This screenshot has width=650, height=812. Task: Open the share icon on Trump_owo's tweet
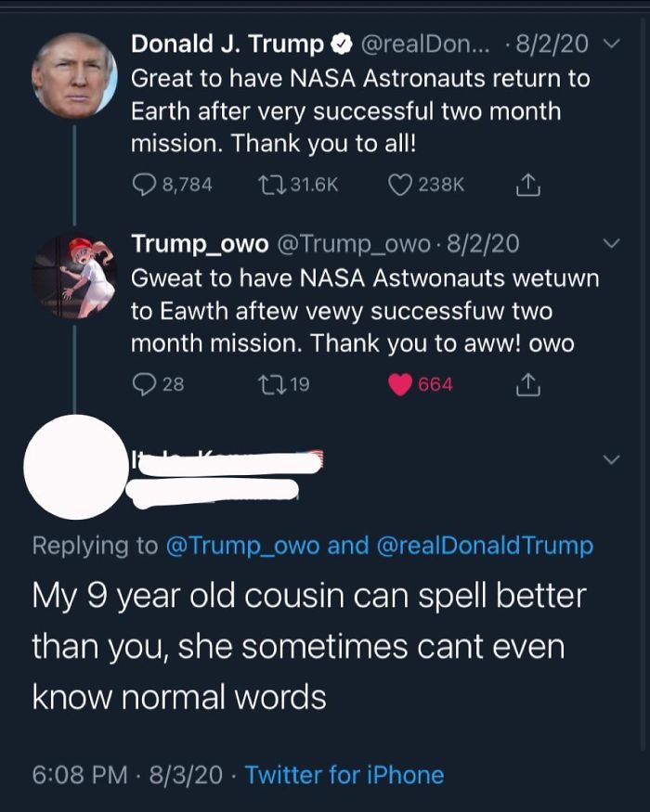point(527,384)
